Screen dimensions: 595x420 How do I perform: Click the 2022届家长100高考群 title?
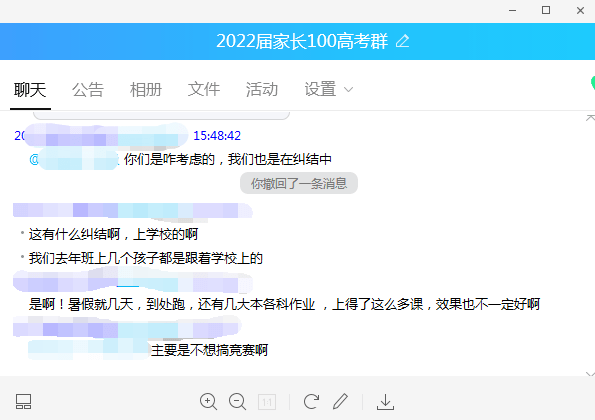click(302, 41)
